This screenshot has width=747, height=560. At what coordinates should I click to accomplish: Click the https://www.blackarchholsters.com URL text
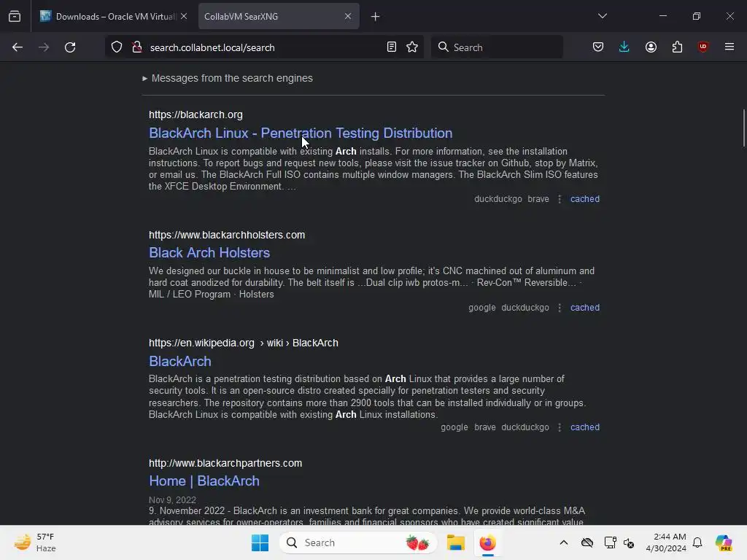click(227, 235)
